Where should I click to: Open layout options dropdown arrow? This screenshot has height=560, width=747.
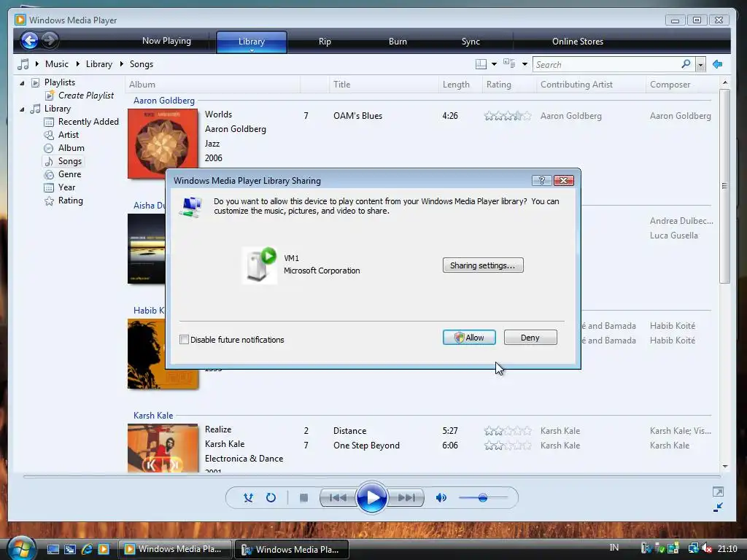[x=494, y=64]
